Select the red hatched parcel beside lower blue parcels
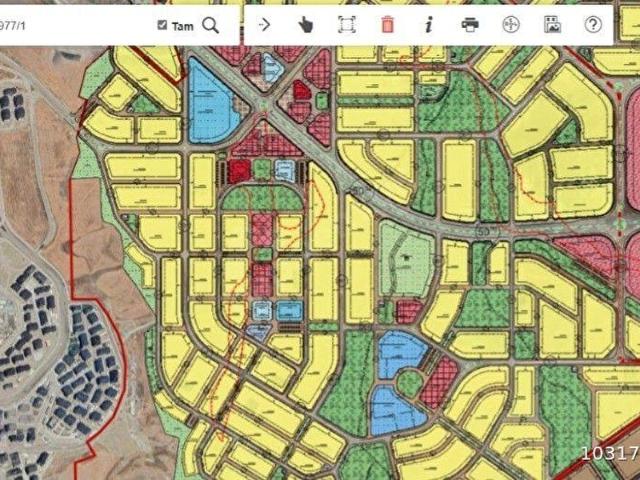This screenshot has height=480, width=640. pos(437,382)
